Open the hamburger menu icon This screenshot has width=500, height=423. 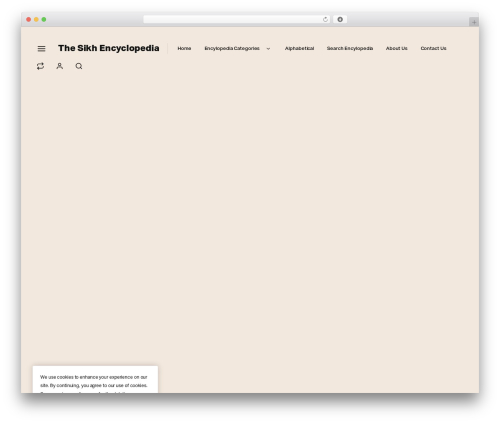point(41,49)
